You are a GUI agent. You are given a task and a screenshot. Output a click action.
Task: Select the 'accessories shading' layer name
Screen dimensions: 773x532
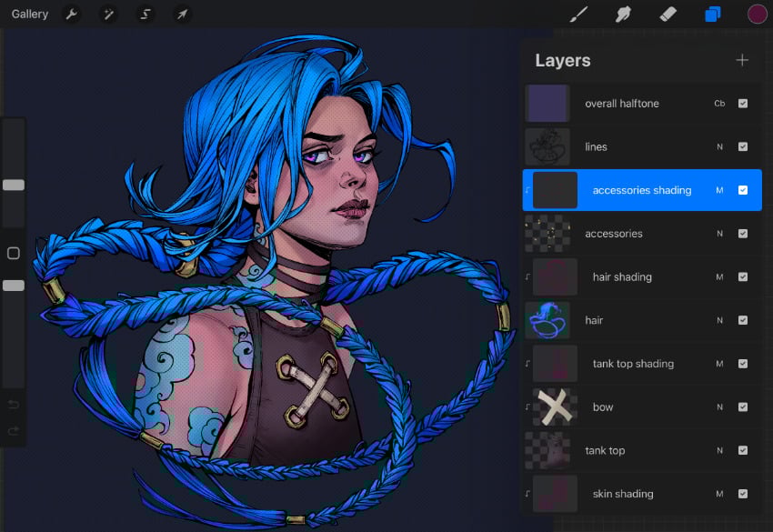(x=642, y=190)
